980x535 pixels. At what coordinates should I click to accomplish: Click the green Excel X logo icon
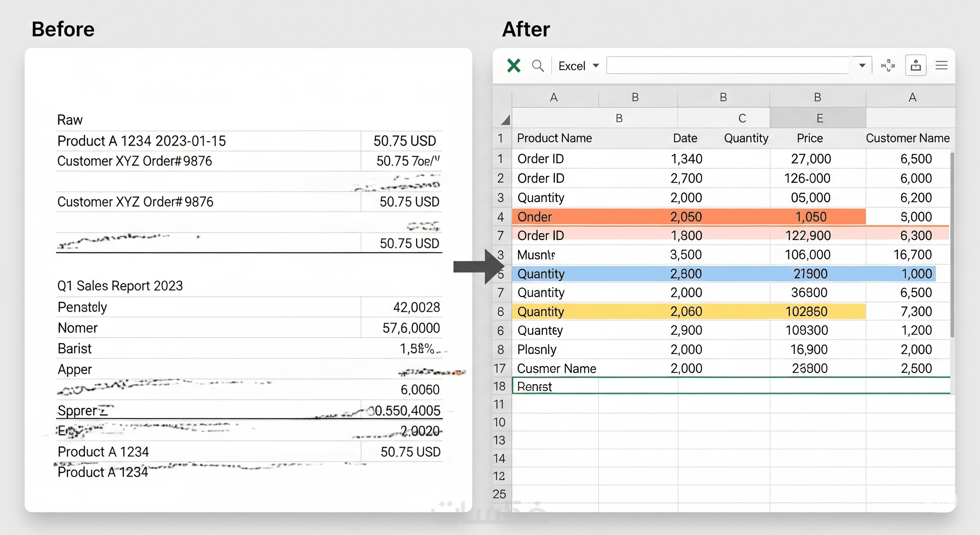514,65
